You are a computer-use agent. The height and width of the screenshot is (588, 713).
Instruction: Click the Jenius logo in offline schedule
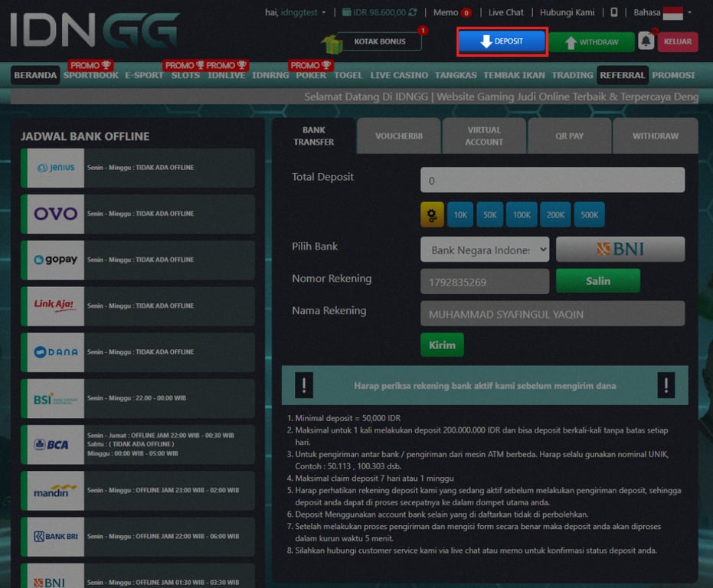(56, 168)
